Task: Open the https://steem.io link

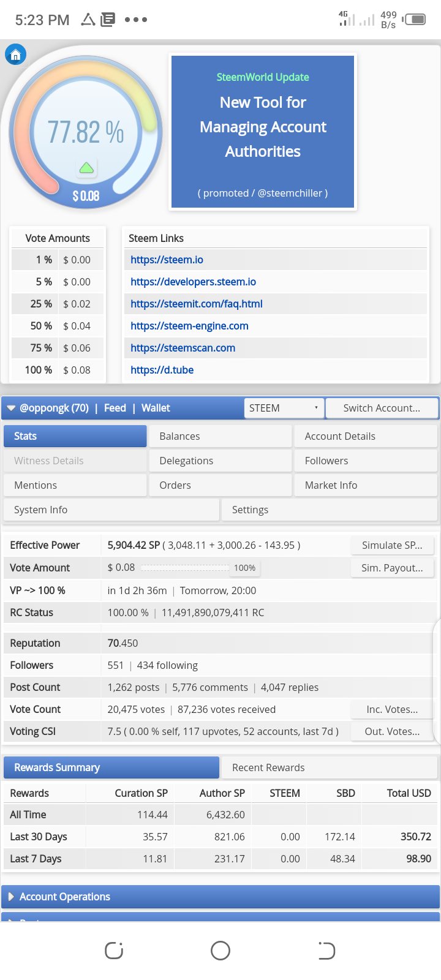Action: [167, 260]
